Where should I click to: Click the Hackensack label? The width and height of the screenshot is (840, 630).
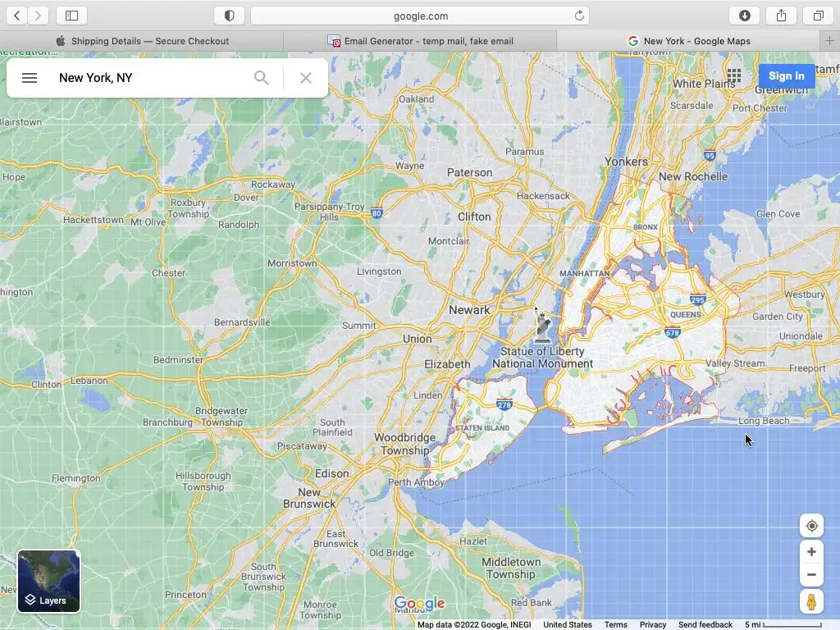(543, 196)
